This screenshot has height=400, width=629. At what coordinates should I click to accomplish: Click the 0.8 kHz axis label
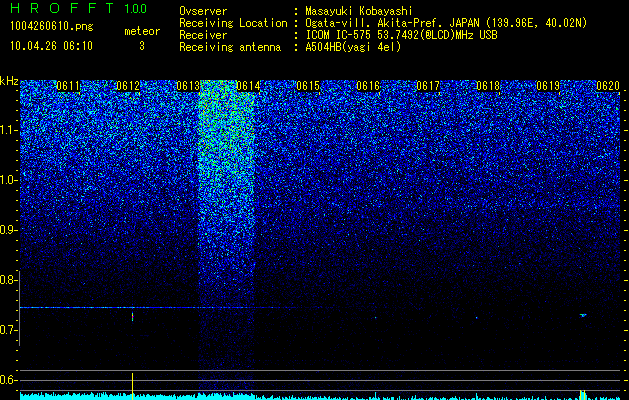pos(8,280)
